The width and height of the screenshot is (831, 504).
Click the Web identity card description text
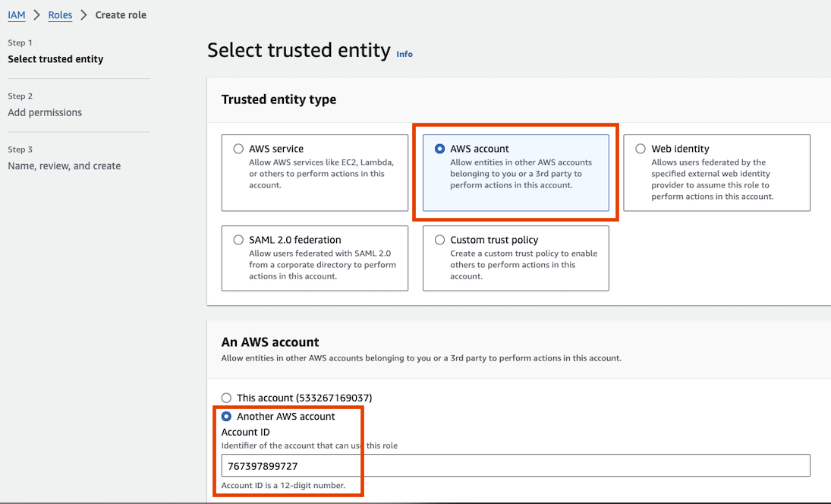pos(713,179)
